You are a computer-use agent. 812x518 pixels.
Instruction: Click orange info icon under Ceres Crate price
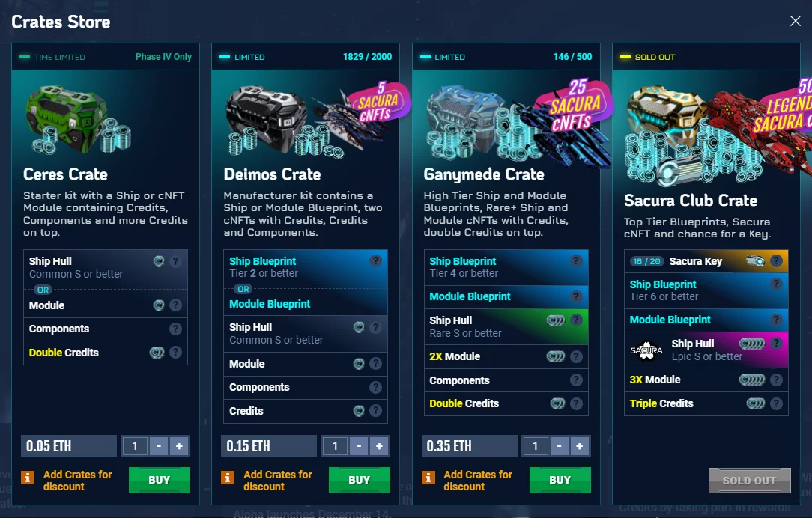click(28, 477)
